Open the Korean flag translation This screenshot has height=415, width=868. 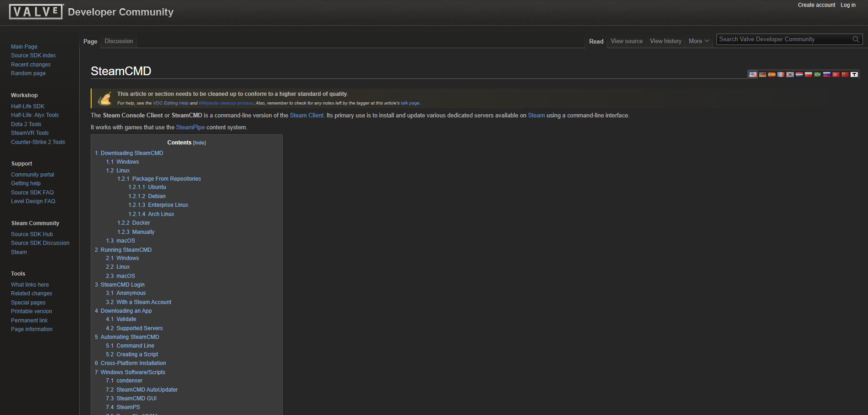[790, 74]
